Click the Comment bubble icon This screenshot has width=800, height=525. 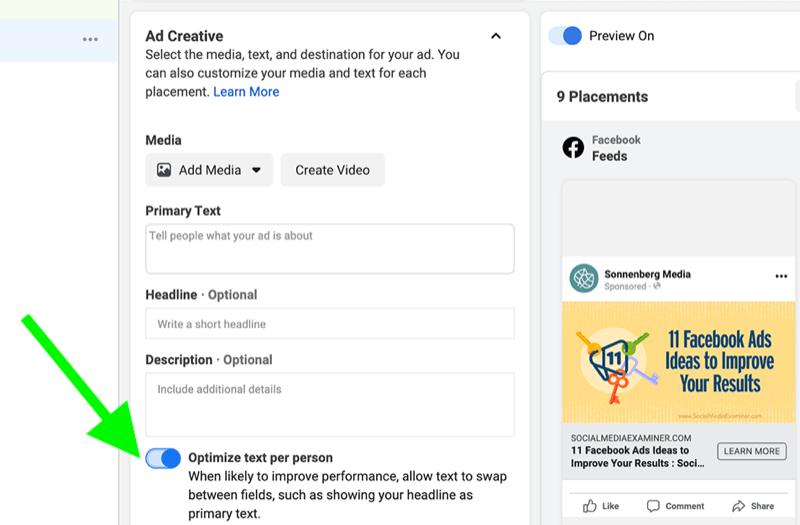coord(653,506)
